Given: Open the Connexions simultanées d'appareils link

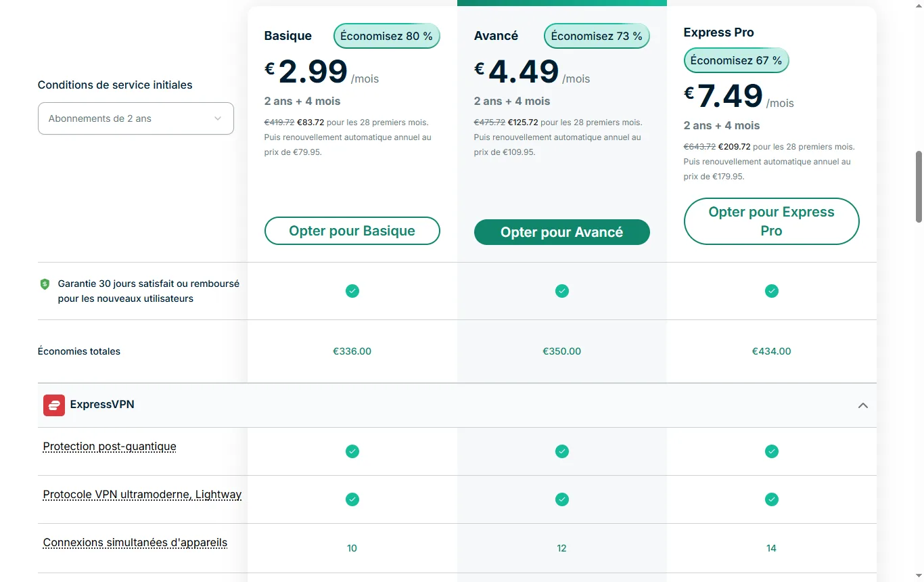Looking at the screenshot, I should click(135, 543).
